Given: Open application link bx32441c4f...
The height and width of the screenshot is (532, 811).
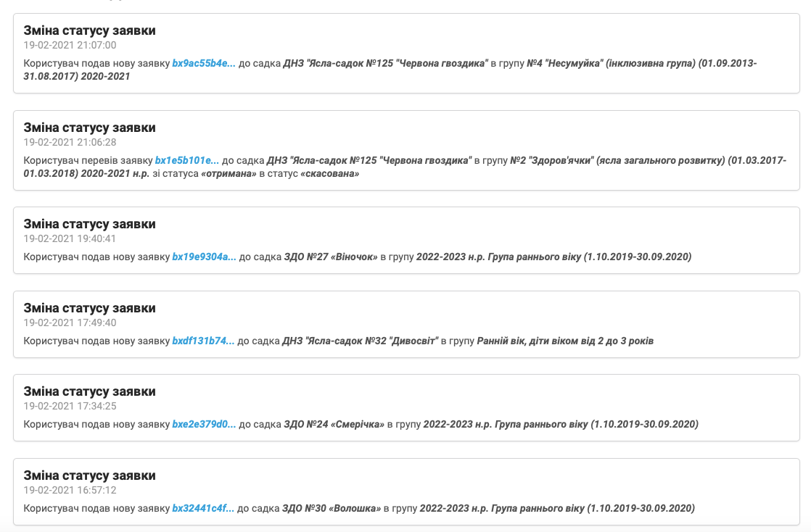Looking at the screenshot, I should [203, 508].
